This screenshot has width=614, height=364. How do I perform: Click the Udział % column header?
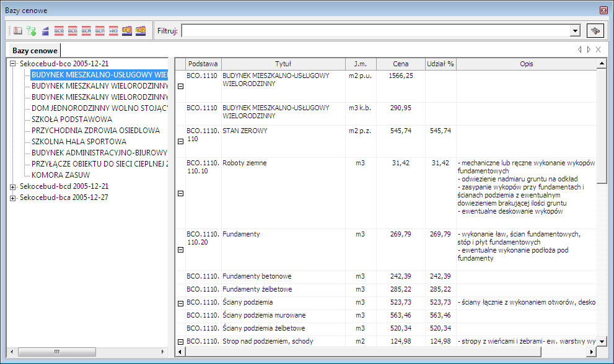coord(441,64)
